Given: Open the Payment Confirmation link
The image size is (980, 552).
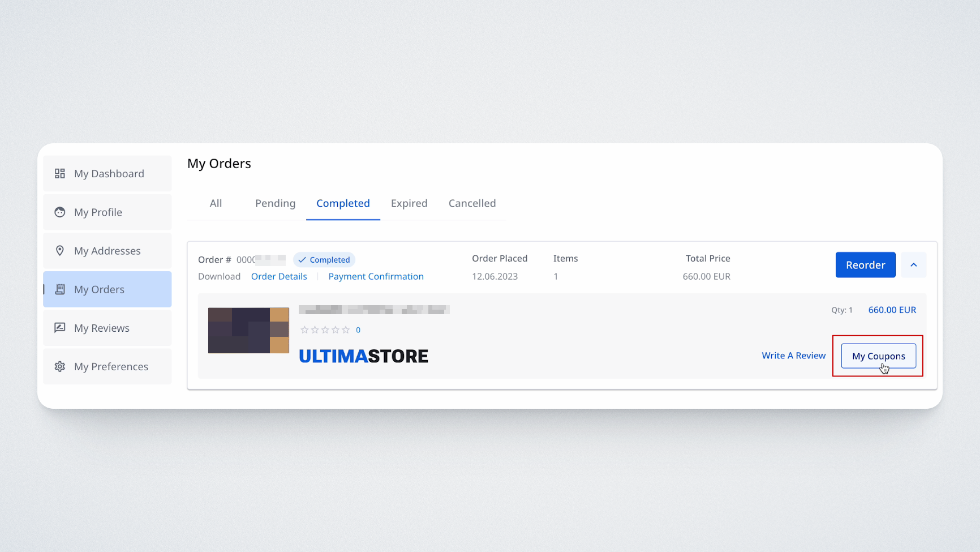Looking at the screenshot, I should coord(376,276).
